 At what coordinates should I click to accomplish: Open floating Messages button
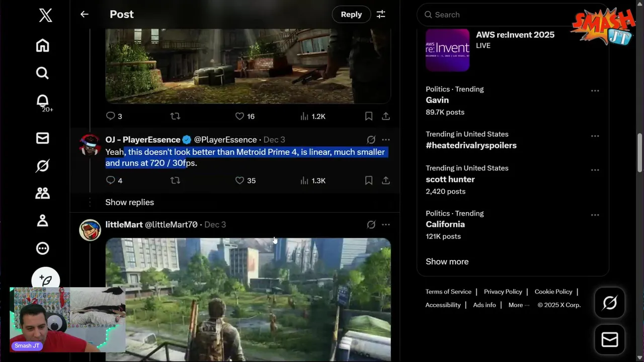point(610,340)
